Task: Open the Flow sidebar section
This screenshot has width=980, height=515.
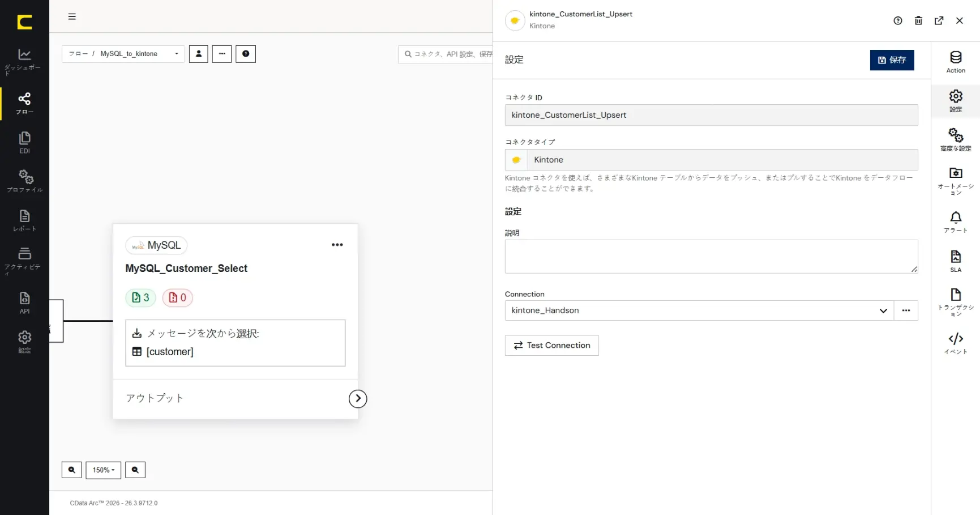Action: pos(24,103)
